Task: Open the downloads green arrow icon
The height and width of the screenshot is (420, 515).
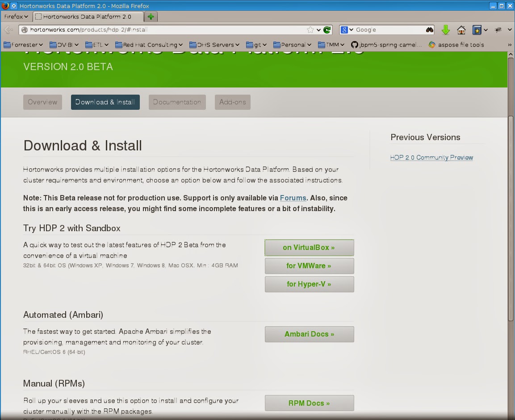Action: (446, 30)
